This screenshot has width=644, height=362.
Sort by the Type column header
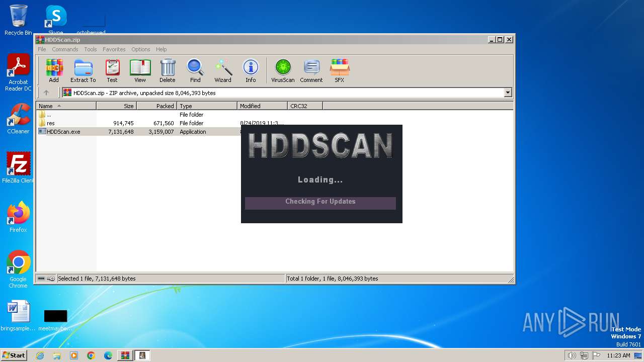(x=207, y=106)
